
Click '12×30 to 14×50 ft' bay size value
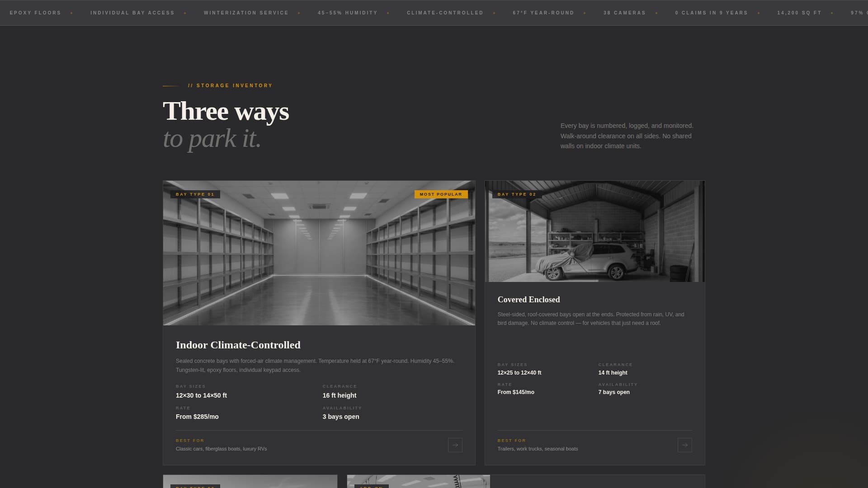click(201, 395)
